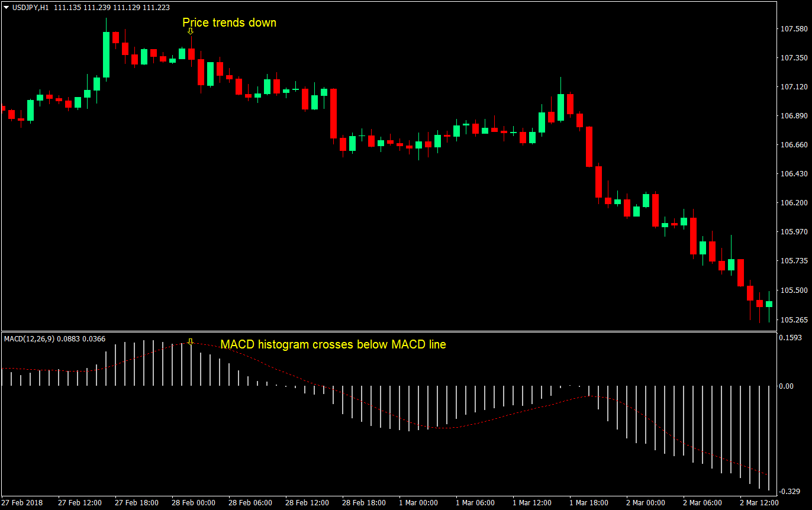Click the 28 Feb 12:00 time label
Viewport: 812px width, 510px height.
tap(307, 502)
